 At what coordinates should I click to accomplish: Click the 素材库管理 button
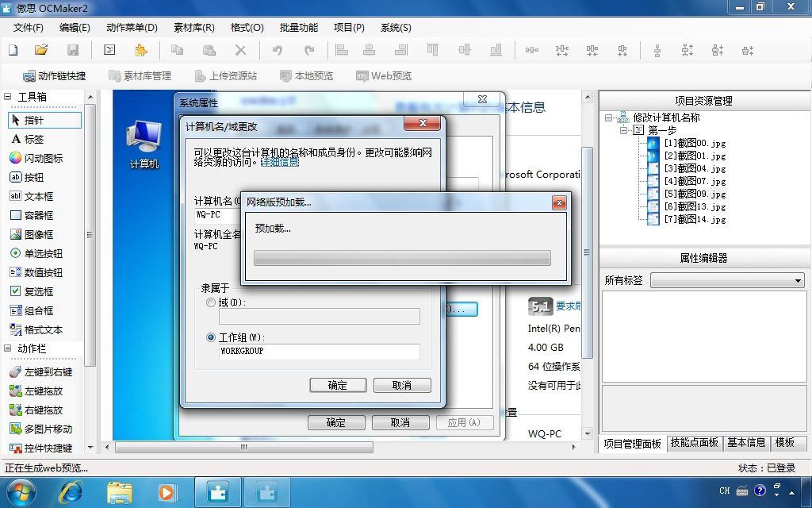click(140, 75)
